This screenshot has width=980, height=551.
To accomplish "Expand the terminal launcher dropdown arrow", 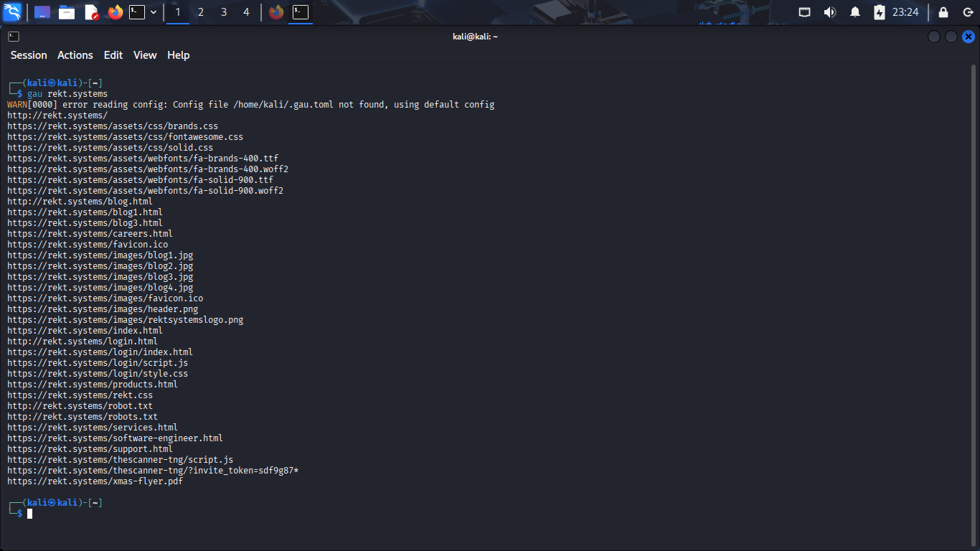I will coord(154,12).
